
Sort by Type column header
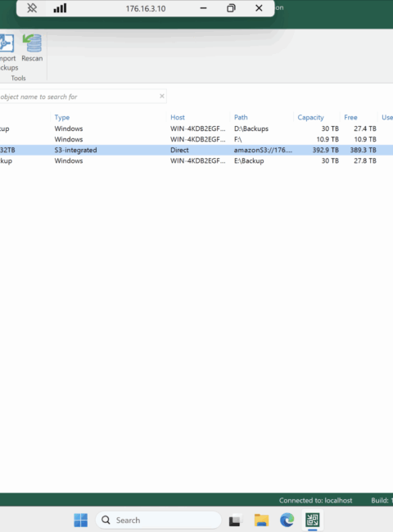click(x=61, y=117)
